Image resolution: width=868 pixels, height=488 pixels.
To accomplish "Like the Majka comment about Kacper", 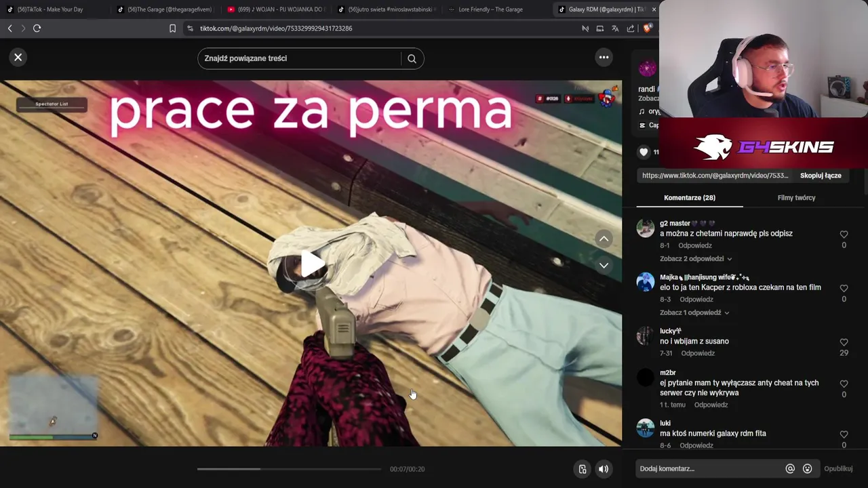I will [x=844, y=288].
